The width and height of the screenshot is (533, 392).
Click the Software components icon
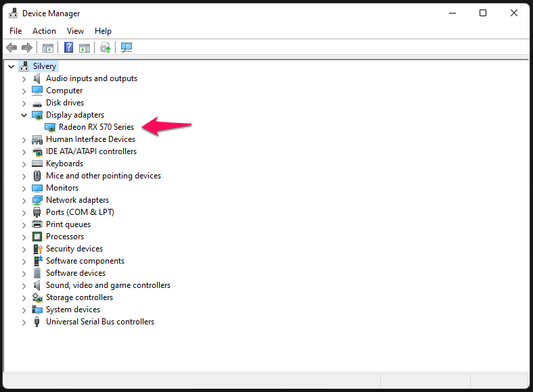[37, 261]
